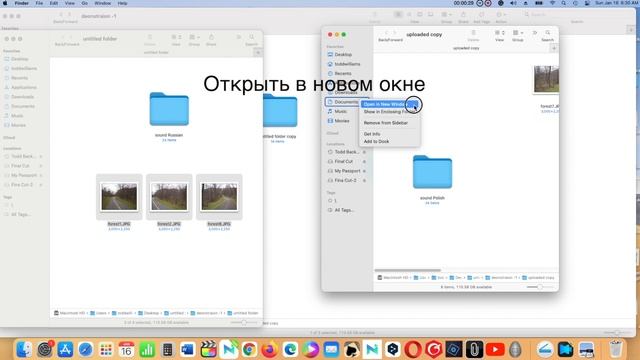Select Remove from Sidebar in context menu
Viewport: 640px width, 360px height.
tap(386, 122)
